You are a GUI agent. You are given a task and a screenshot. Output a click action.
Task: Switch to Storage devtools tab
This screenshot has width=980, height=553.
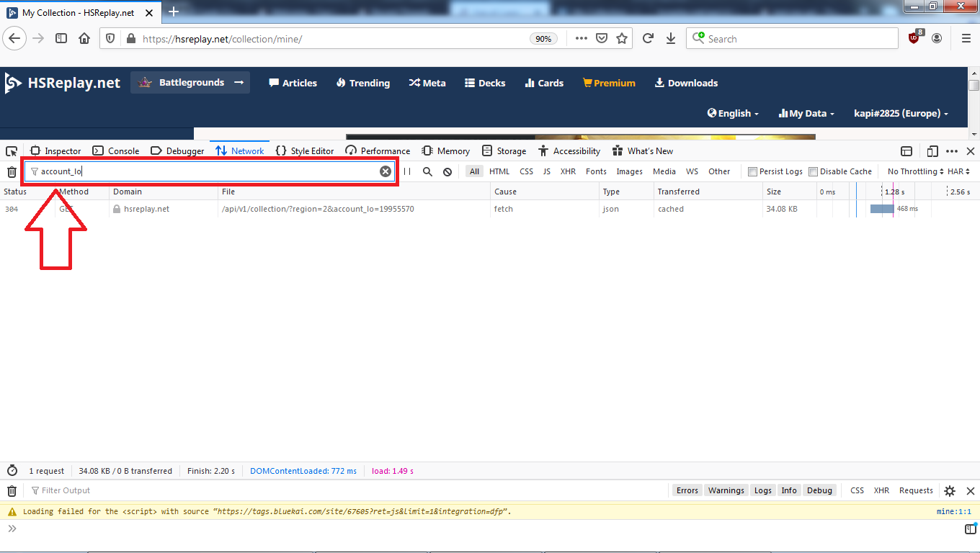[x=504, y=151]
